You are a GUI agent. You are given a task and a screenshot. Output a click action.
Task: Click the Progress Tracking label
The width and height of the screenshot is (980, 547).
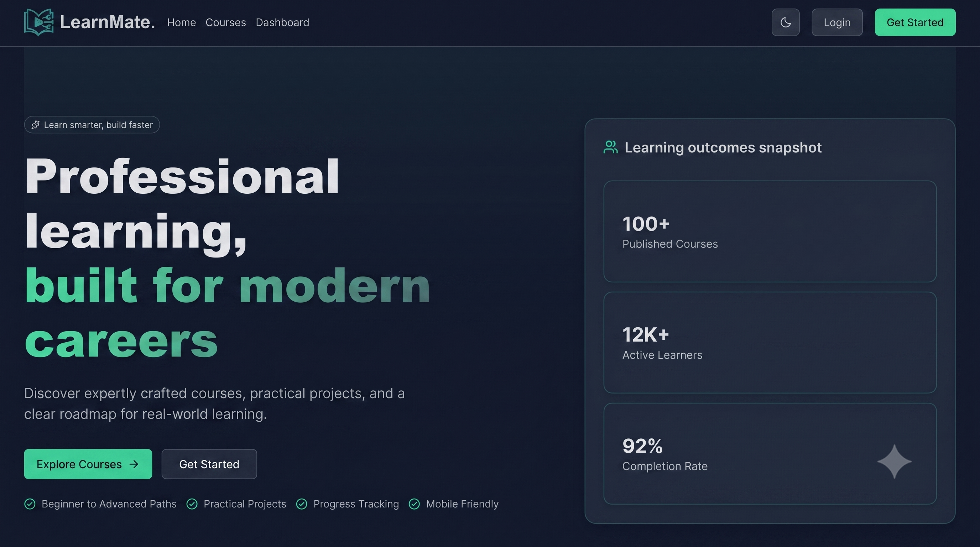[x=356, y=504]
